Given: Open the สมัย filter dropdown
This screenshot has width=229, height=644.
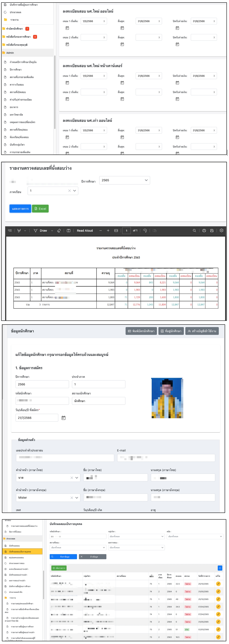Looking at the screenshot, I should click(x=195, y=537).
